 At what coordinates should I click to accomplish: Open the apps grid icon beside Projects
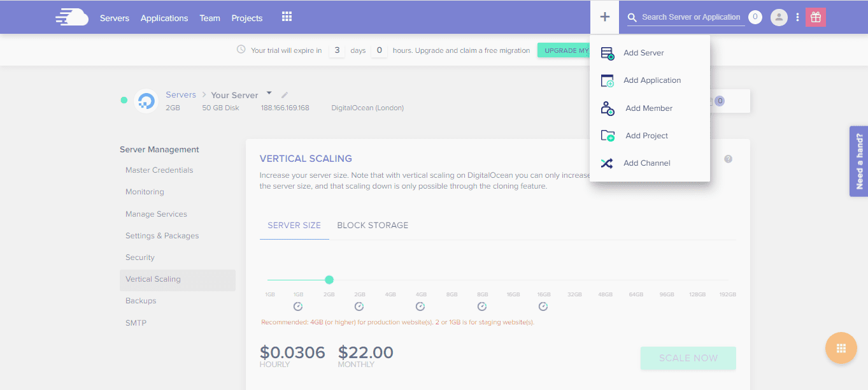[287, 16]
